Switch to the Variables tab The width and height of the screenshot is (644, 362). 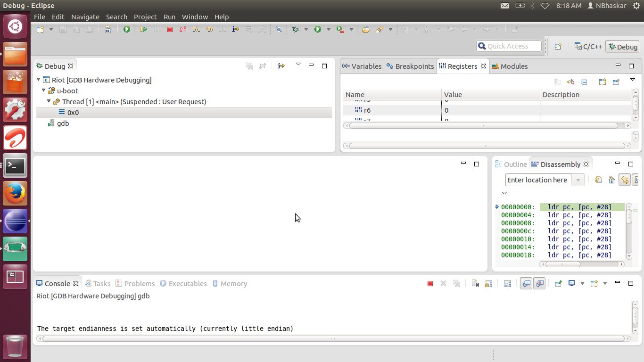click(362, 66)
